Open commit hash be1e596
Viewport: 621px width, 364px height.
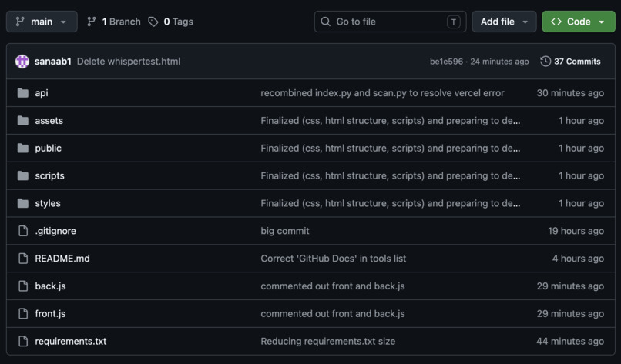tap(446, 62)
